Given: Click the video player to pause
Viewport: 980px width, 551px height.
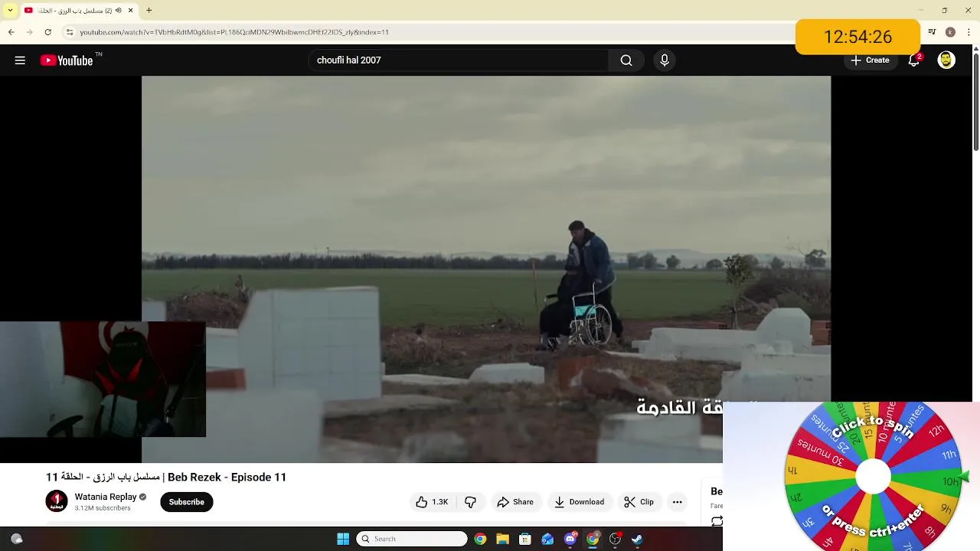Looking at the screenshot, I should point(486,269).
